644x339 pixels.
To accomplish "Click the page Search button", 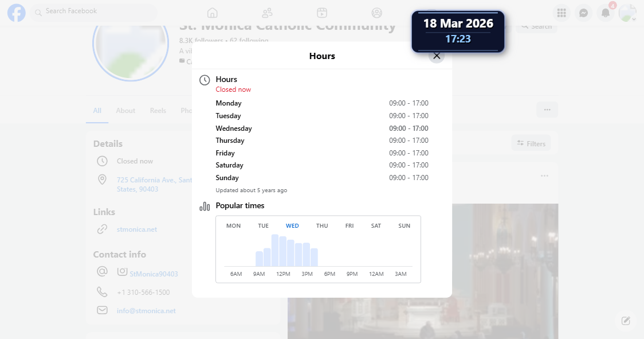I will [x=537, y=27].
